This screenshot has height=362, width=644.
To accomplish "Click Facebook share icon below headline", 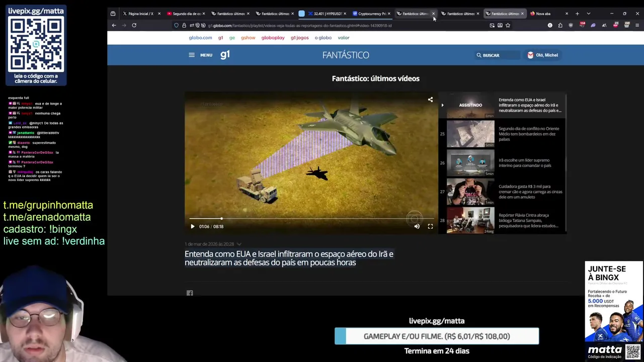I will click(x=190, y=293).
